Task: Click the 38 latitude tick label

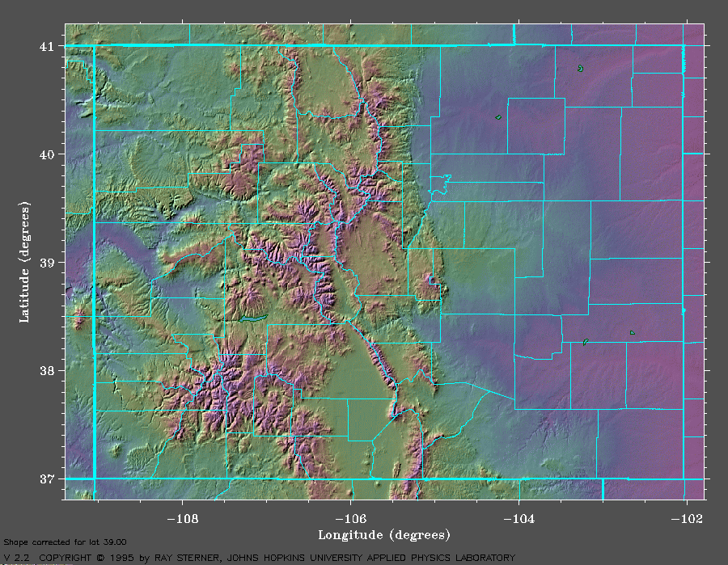Action: [x=48, y=371]
